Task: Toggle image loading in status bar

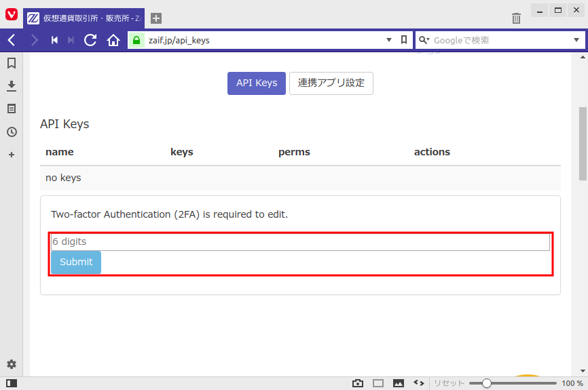Action: coord(399,383)
